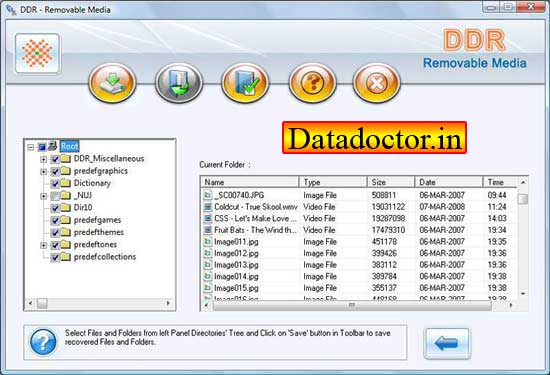Uncheck the DDR_Miscellaneous folder checkbox

tap(55, 159)
